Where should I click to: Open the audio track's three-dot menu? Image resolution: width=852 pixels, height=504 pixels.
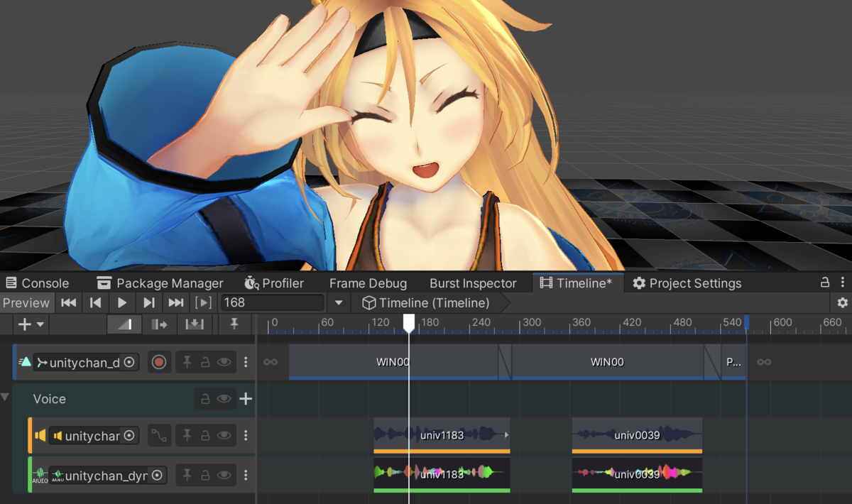pyautogui.click(x=246, y=435)
